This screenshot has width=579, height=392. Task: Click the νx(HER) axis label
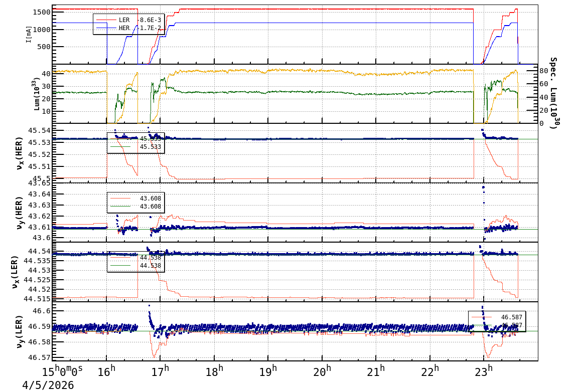coord(20,153)
